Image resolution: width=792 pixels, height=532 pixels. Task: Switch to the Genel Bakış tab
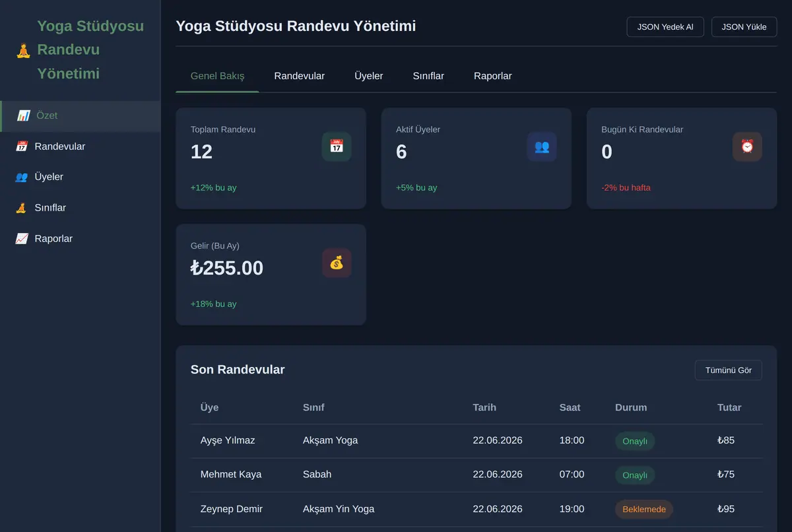point(217,76)
